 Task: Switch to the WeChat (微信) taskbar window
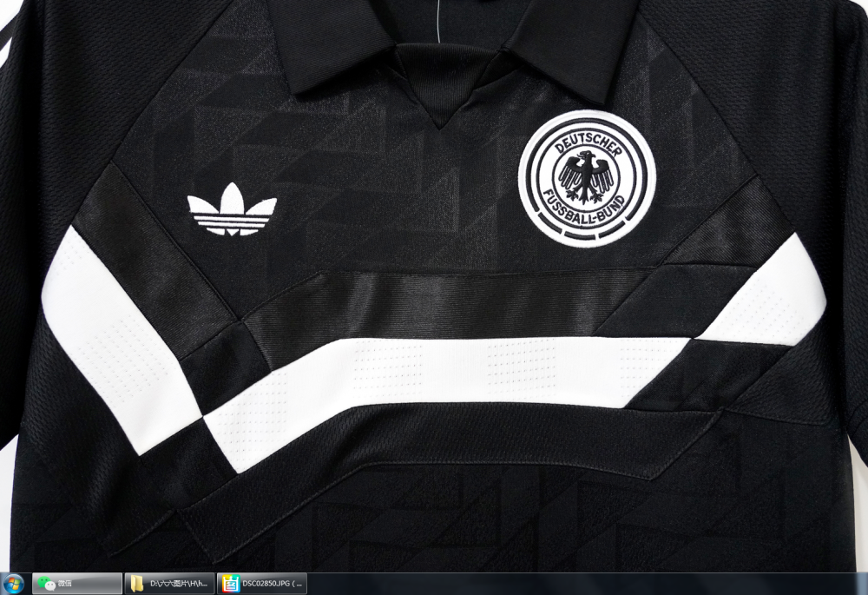coord(77,584)
